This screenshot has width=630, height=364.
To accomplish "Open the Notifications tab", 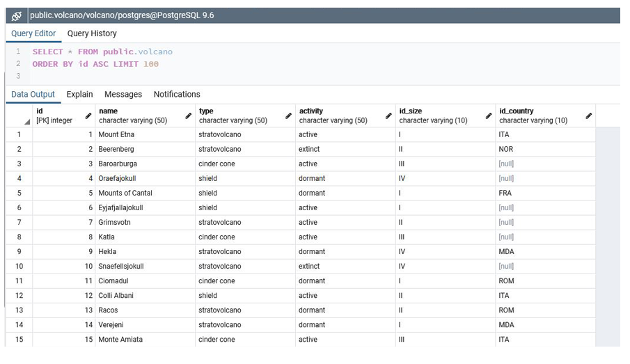I will click(177, 95).
